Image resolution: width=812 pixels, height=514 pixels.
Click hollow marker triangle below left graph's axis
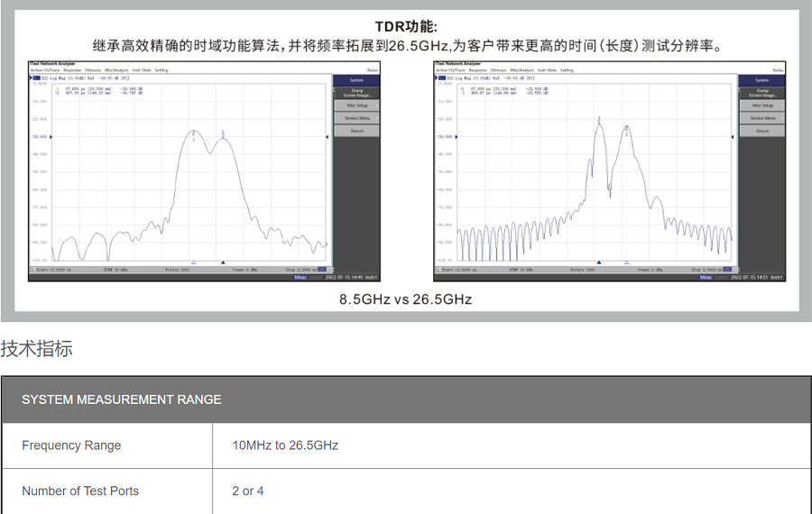193,262
